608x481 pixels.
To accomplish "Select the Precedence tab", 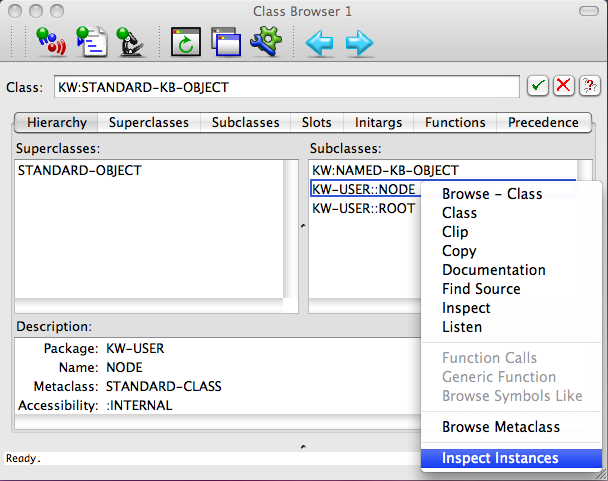I will pyautogui.click(x=543, y=123).
